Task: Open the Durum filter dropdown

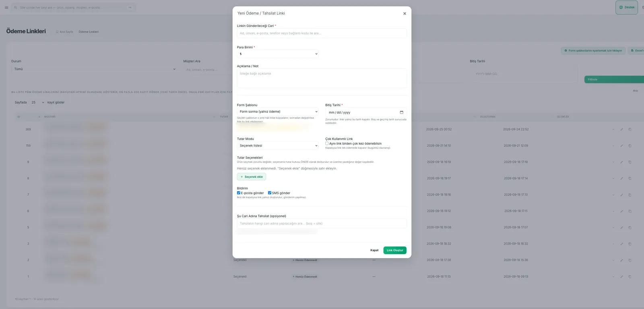Action: pos(94,69)
